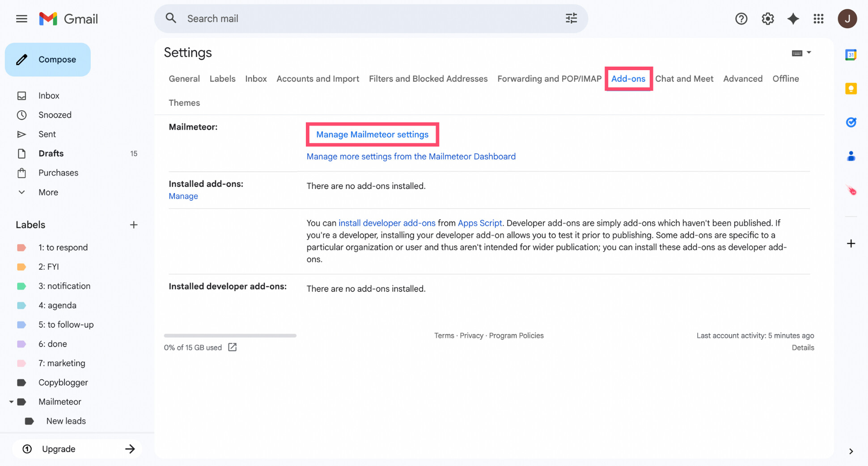Switch to the Advanced settings tab

[742, 79]
